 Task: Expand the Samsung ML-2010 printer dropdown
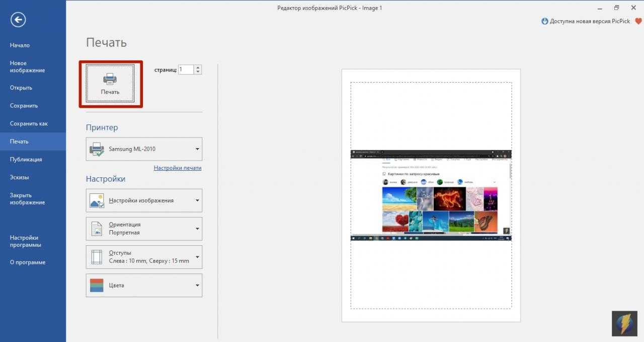coord(197,149)
